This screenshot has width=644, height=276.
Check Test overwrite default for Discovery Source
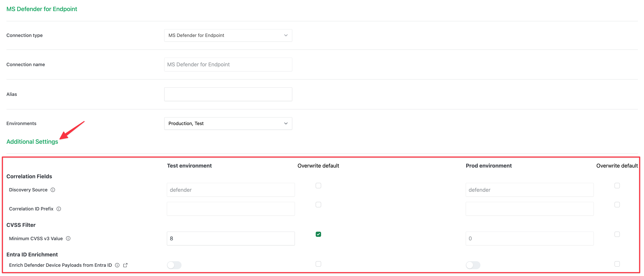click(318, 186)
